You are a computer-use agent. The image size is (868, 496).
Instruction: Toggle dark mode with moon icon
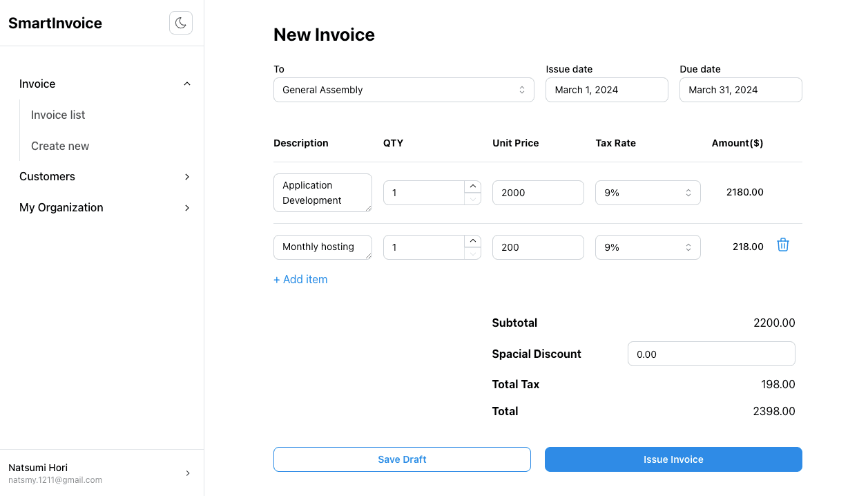(181, 23)
